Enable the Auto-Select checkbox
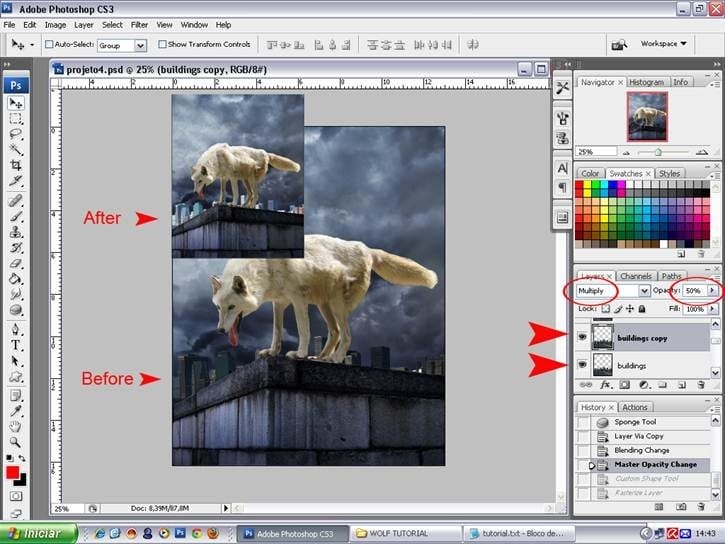The image size is (725, 544). [49, 44]
